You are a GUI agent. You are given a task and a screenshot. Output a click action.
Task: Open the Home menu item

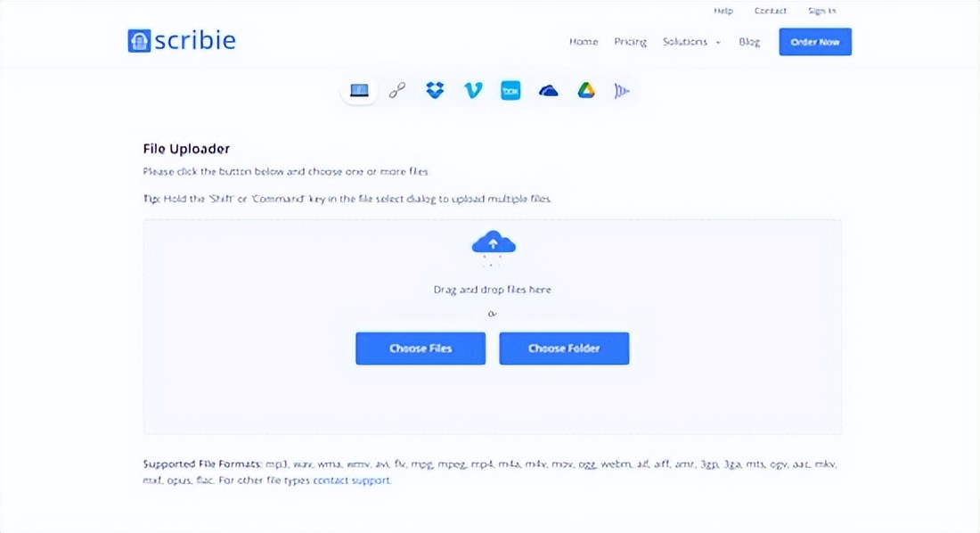point(584,42)
